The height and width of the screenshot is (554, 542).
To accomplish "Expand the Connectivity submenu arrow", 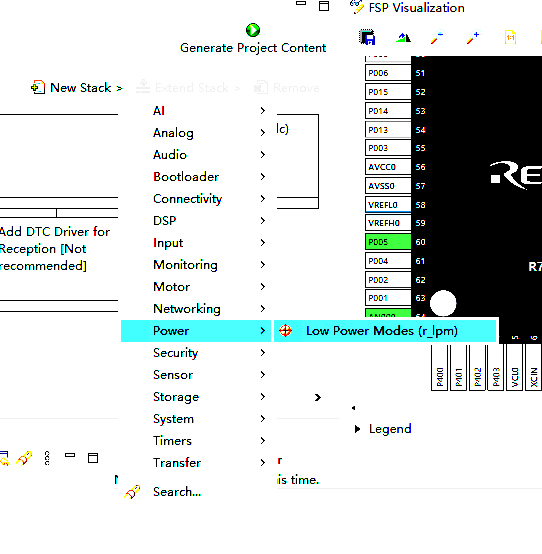I will (263, 199).
